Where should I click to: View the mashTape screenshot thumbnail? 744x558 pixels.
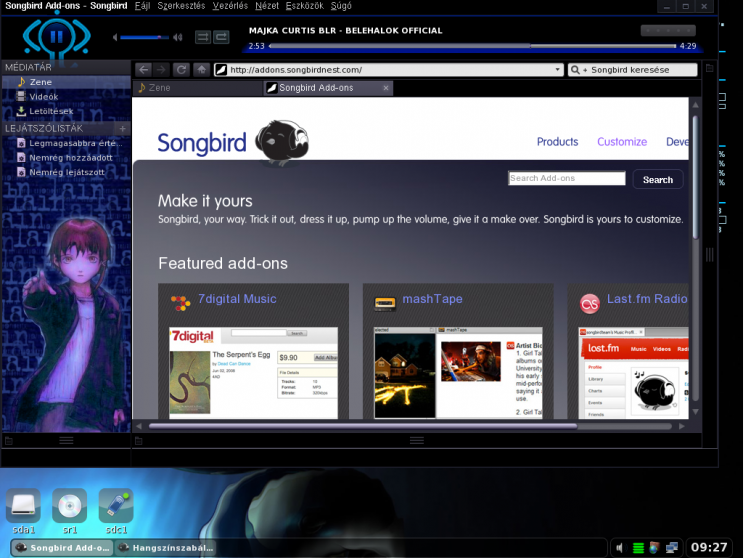point(458,372)
